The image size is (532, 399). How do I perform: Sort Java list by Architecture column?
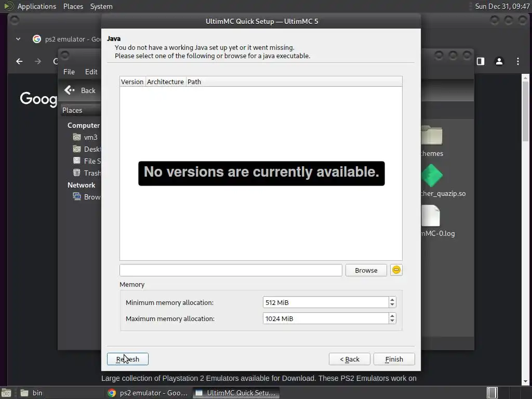pyautogui.click(x=165, y=82)
